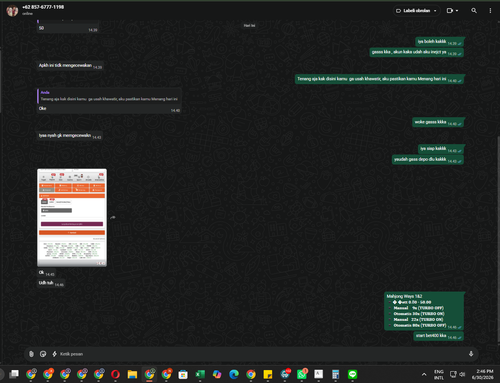Open the attachment paperclip menu
Screen dimensions: 500x383
click(x=31, y=354)
